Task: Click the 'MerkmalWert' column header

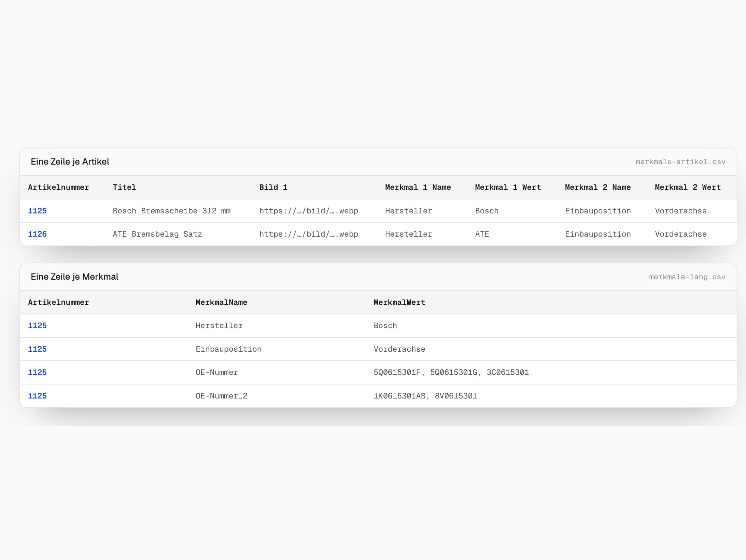Action: point(399,302)
